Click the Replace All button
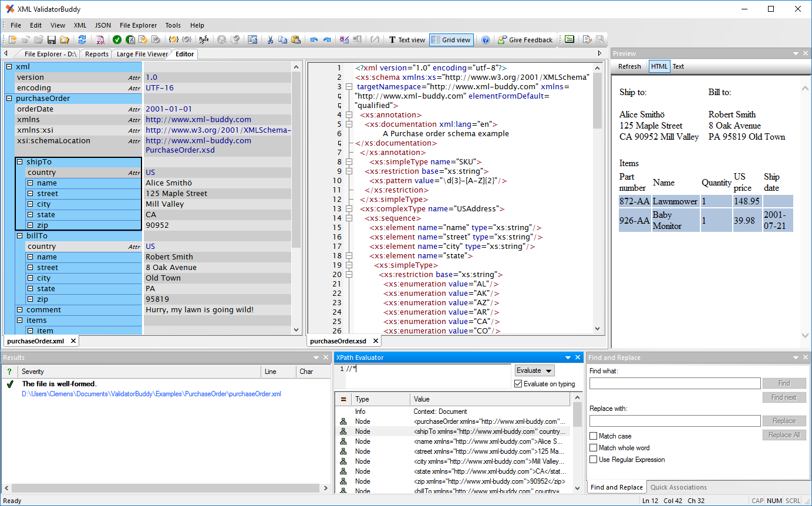 point(784,435)
